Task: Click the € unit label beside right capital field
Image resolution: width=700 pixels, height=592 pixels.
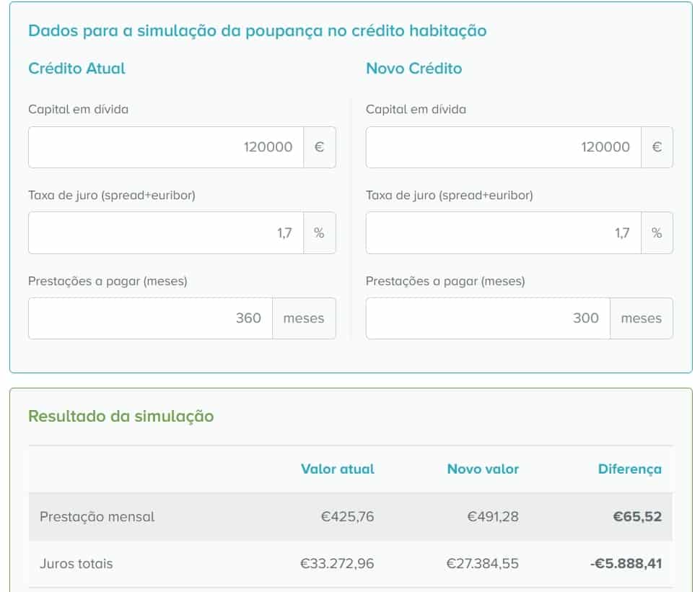Action: pos(657,147)
